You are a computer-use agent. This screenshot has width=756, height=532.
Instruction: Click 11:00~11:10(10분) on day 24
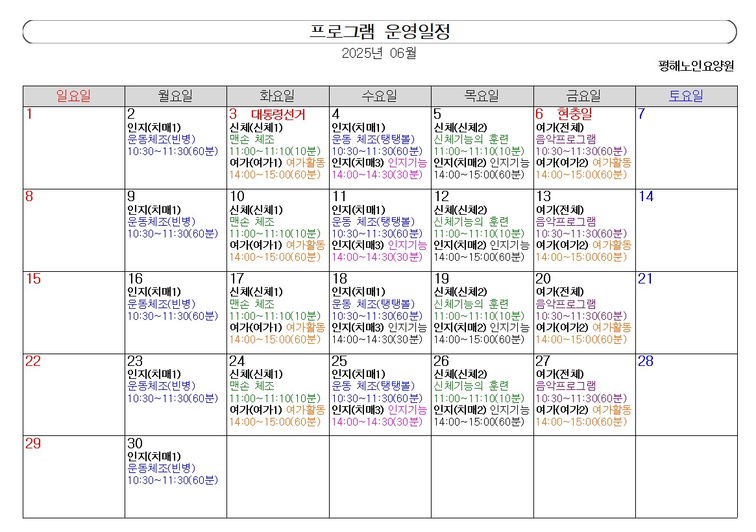275,398
